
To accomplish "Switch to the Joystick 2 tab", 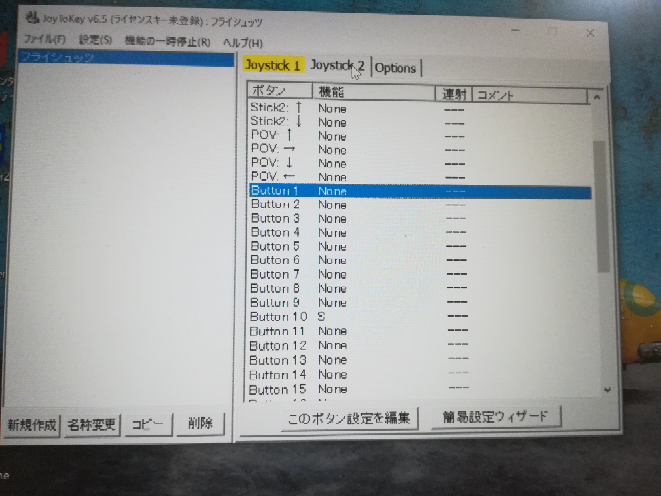I will [337, 66].
